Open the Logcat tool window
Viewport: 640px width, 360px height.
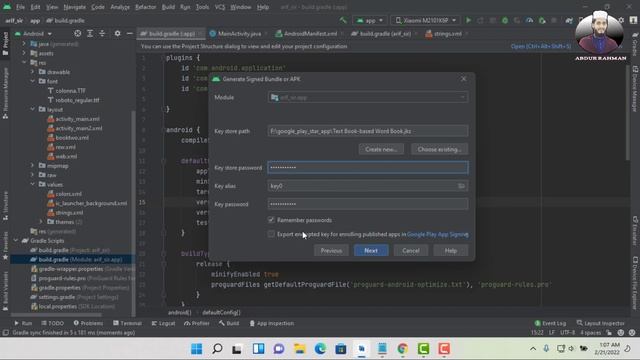163,323
